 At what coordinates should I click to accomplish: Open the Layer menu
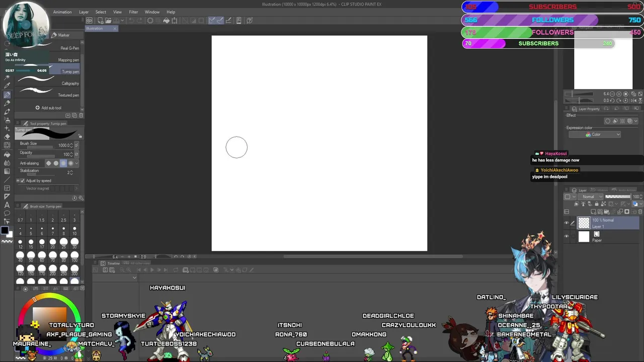tap(84, 12)
